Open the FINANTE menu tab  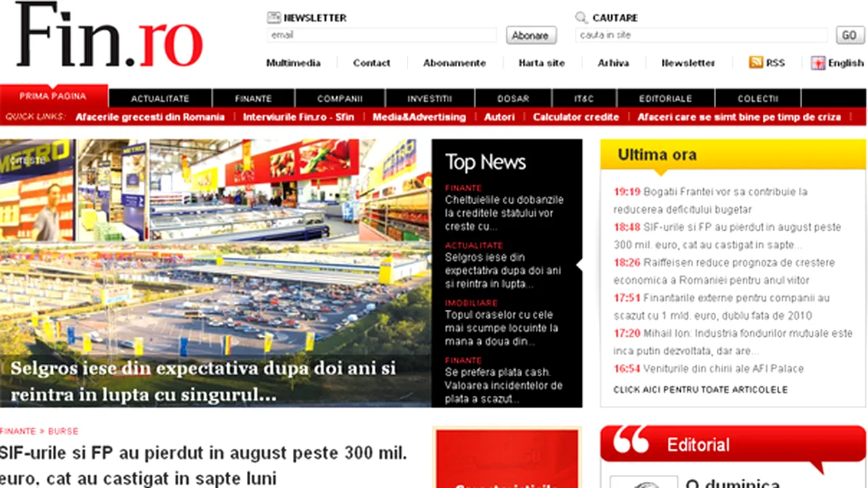254,98
